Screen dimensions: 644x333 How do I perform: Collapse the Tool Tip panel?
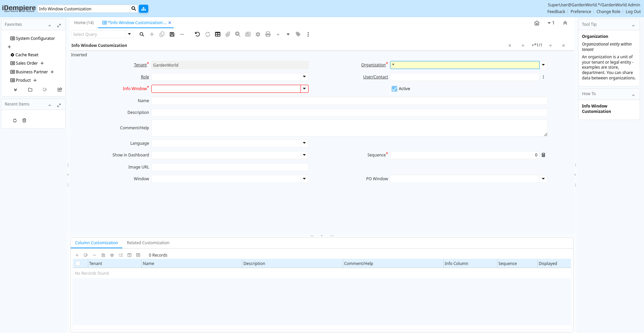pos(633,25)
